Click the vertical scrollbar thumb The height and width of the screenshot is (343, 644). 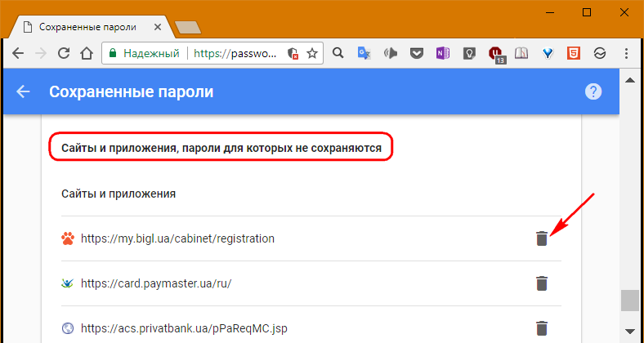click(x=630, y=301)
